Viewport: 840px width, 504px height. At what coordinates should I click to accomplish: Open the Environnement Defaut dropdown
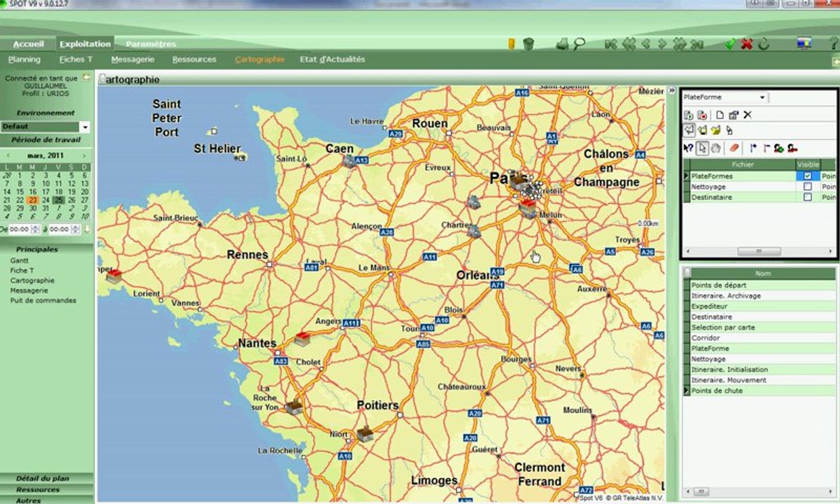(85, 127)
